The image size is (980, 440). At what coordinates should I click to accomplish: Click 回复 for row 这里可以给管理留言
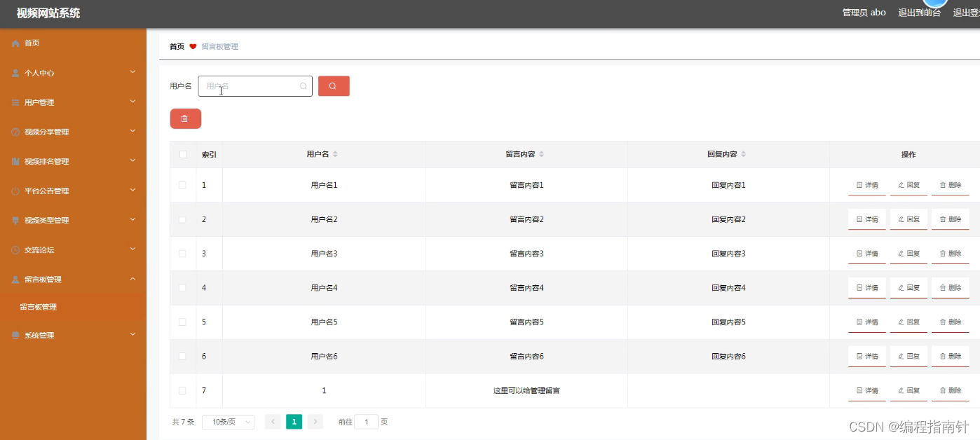tap(908, 390)
